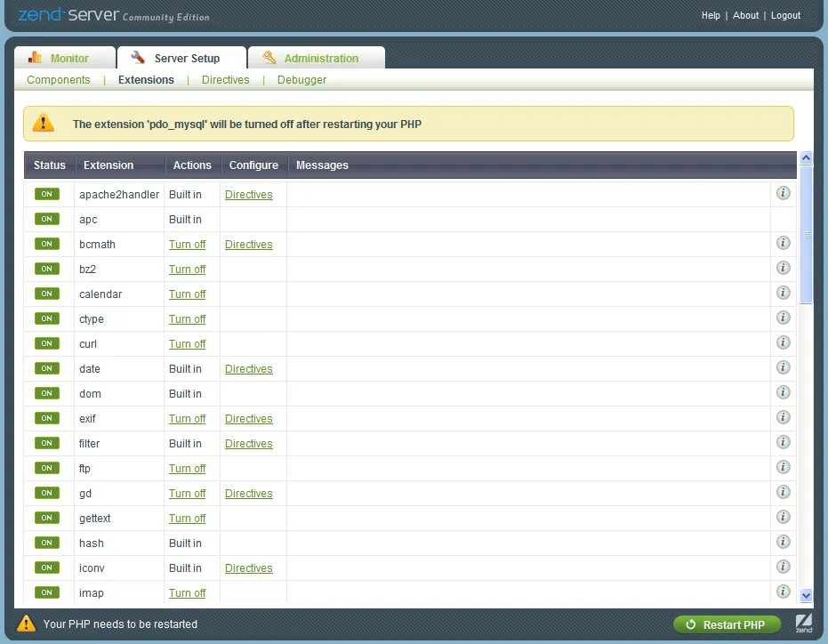828x644 pixels.
Task: Click the extensions list scrollbar thumb
Action: (806, 235)
